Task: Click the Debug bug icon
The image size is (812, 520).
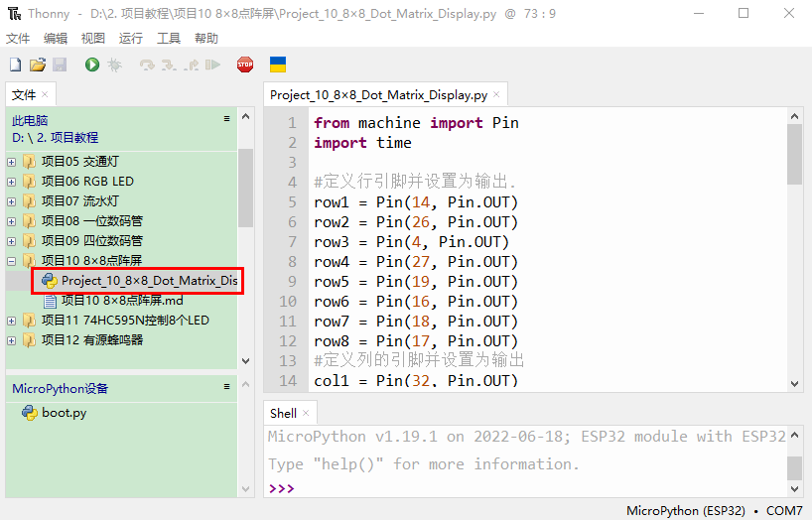Action: click(x=114, y=65)
